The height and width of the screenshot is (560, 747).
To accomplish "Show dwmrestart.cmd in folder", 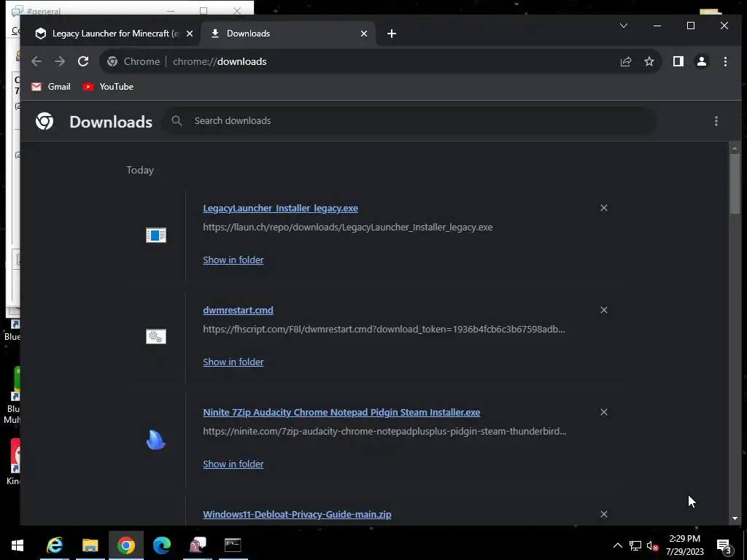I will tap(233, 362).
